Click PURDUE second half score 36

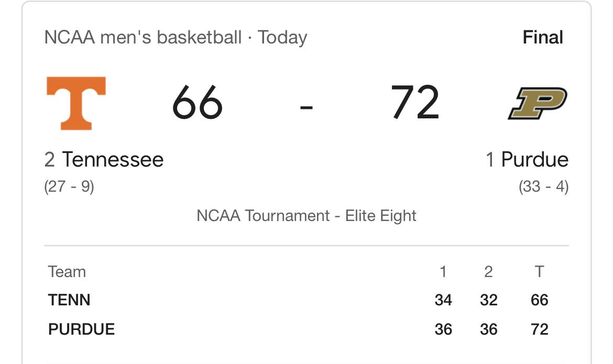[x=489, y=329]
